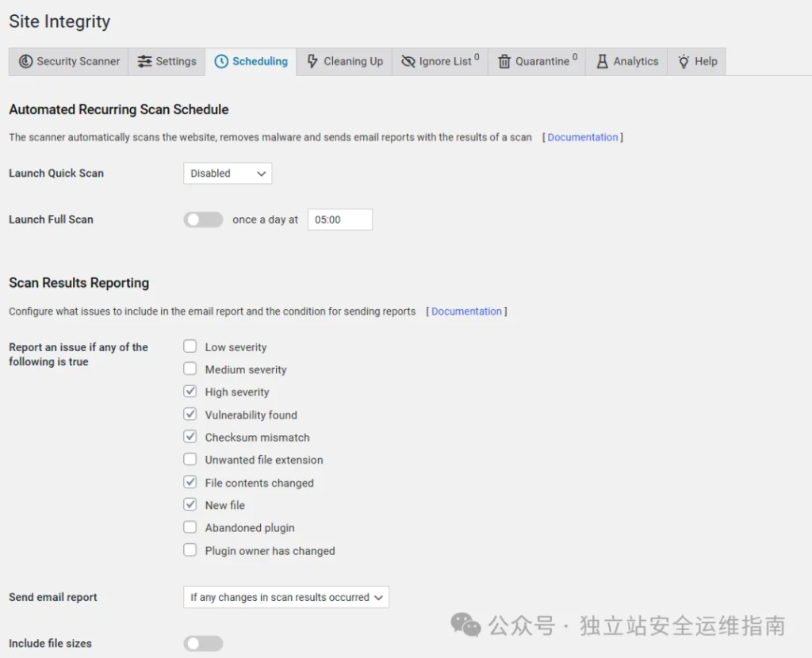Open the Help tab
Image resolution: width=812 pixels, height=658 pixels.
(696, 62)
